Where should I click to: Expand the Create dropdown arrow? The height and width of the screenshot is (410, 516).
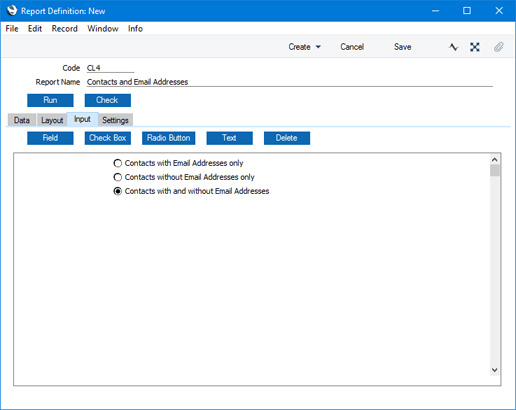pos(318,47)
